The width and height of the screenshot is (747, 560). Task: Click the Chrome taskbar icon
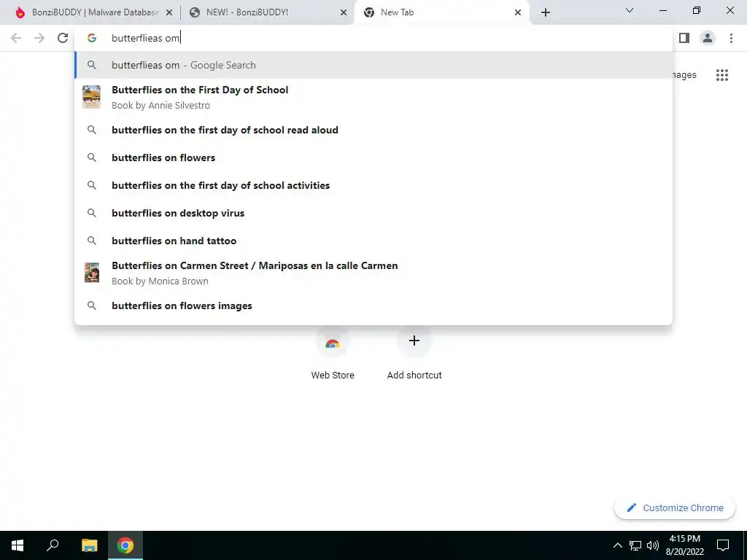pos(125,545)
